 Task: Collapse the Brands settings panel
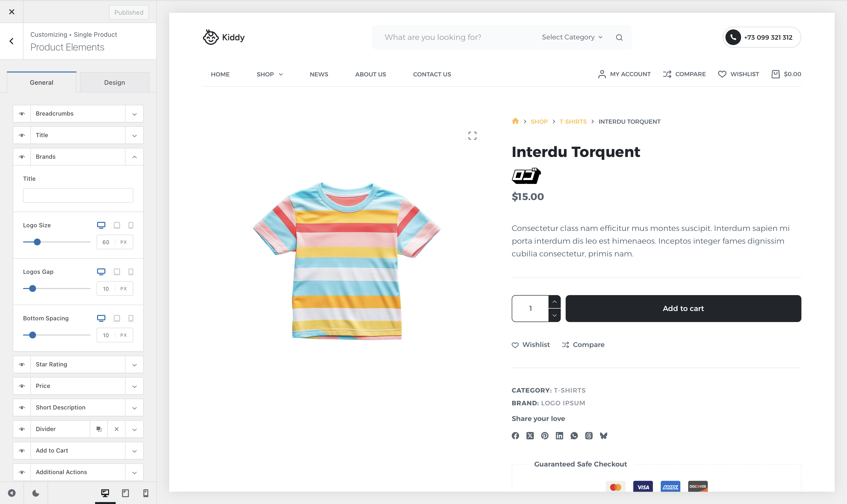134,156
